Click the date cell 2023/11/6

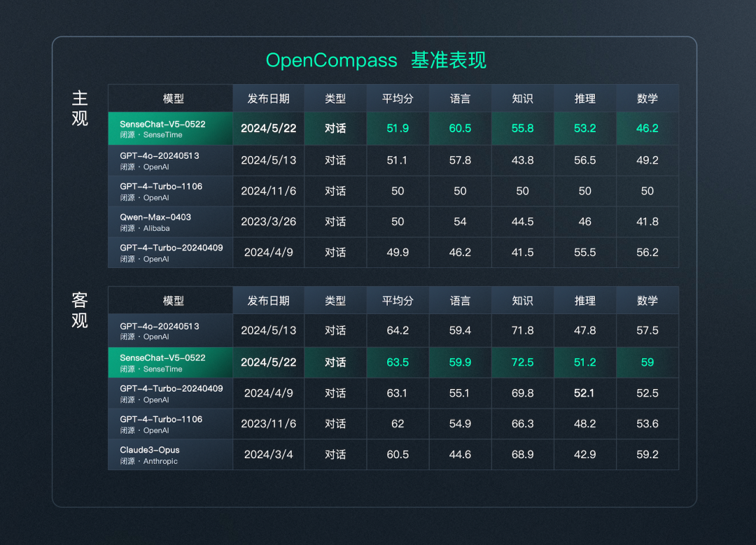(x=269, y=423)
